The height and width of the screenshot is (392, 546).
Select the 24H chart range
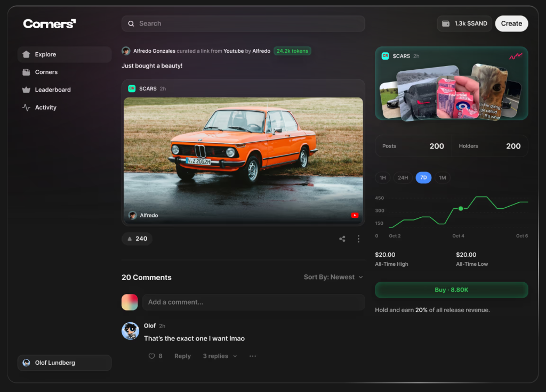pos(403,178)
